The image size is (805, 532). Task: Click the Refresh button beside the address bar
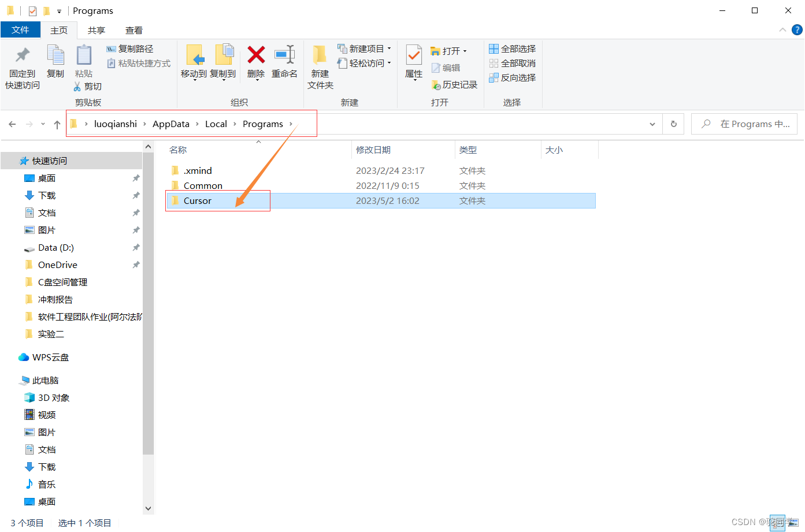[673, 124]
